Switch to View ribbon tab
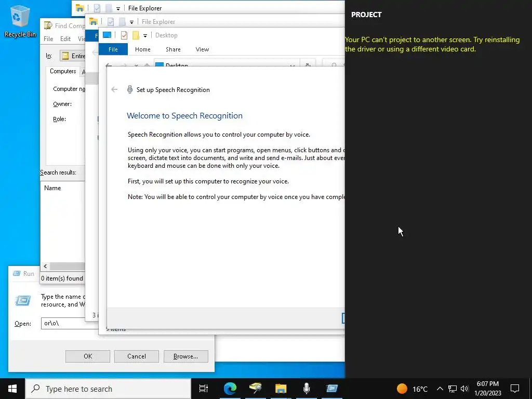532x399 pixels. coord(202,49)
